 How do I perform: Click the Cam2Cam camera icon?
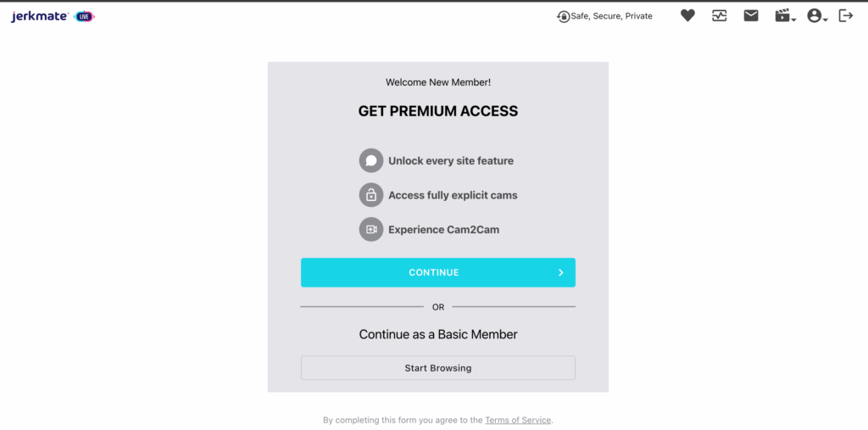[371, 229]
